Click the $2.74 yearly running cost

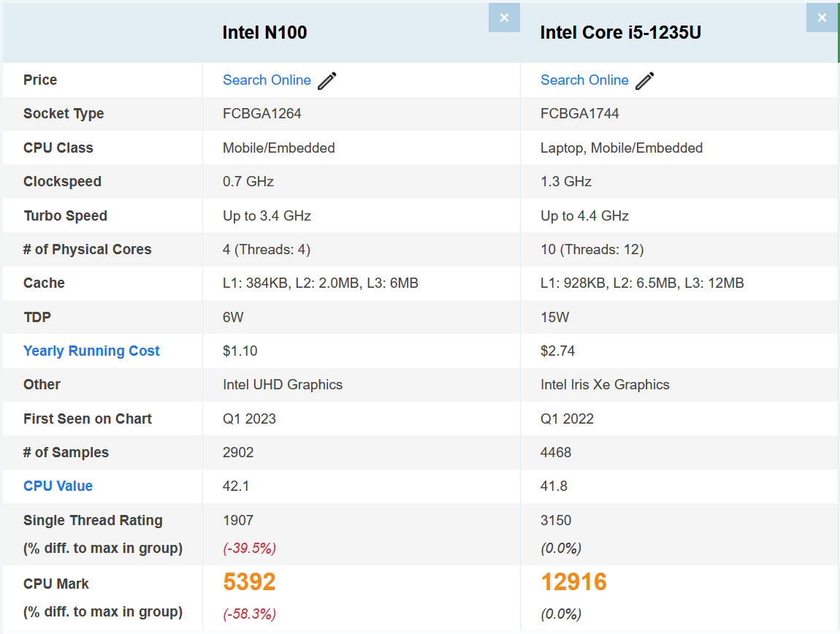point(557,351)
